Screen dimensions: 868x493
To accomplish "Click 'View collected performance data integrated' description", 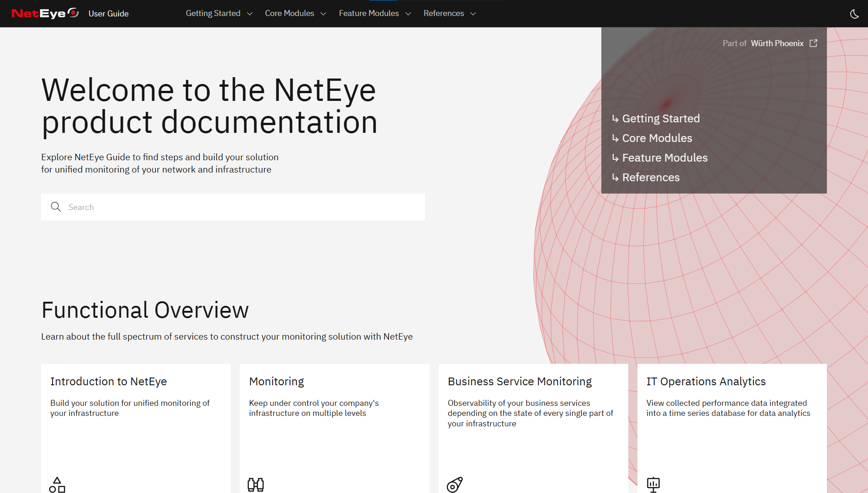I will pos(728,408).
